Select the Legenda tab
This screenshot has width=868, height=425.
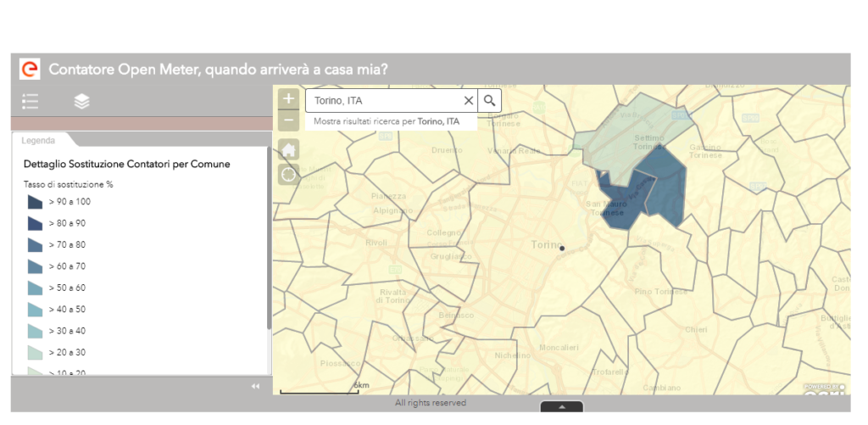39,140
